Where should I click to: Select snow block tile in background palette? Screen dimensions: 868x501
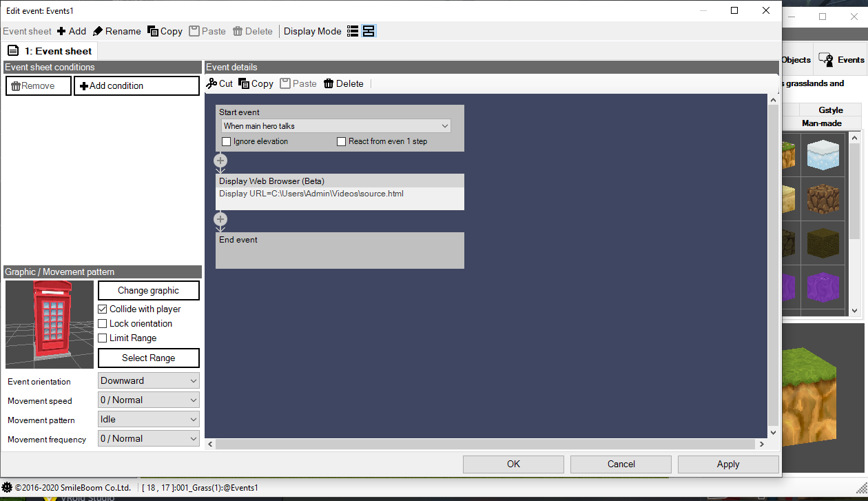click(x=824, y=154)
